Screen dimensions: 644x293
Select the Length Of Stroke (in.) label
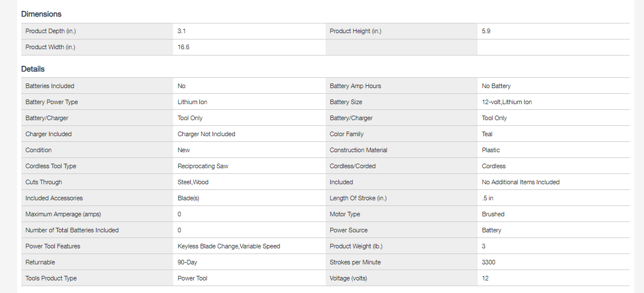pos(358,198)
